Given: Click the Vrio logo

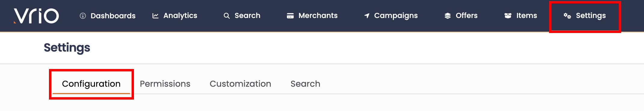Looking at the screenshot, I should pos(36,16).
